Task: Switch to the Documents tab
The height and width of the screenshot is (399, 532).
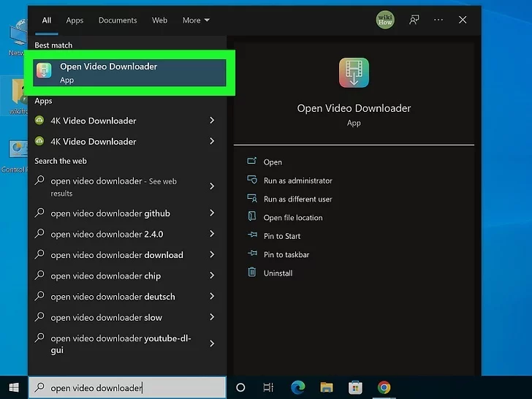Action: [x=118, y=20]
